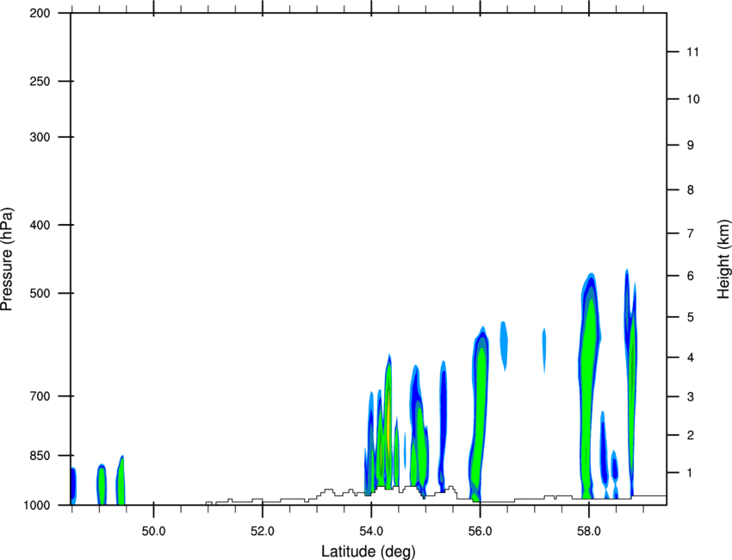Pick the 5 km height label
The image size is (732, 560).
pyautogui.click(x=691, y=317)
